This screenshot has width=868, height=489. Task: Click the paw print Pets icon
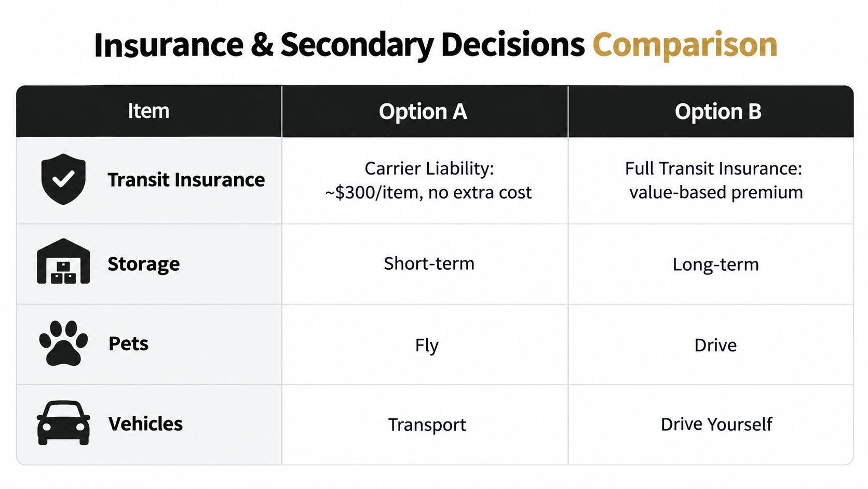point(63,343)
